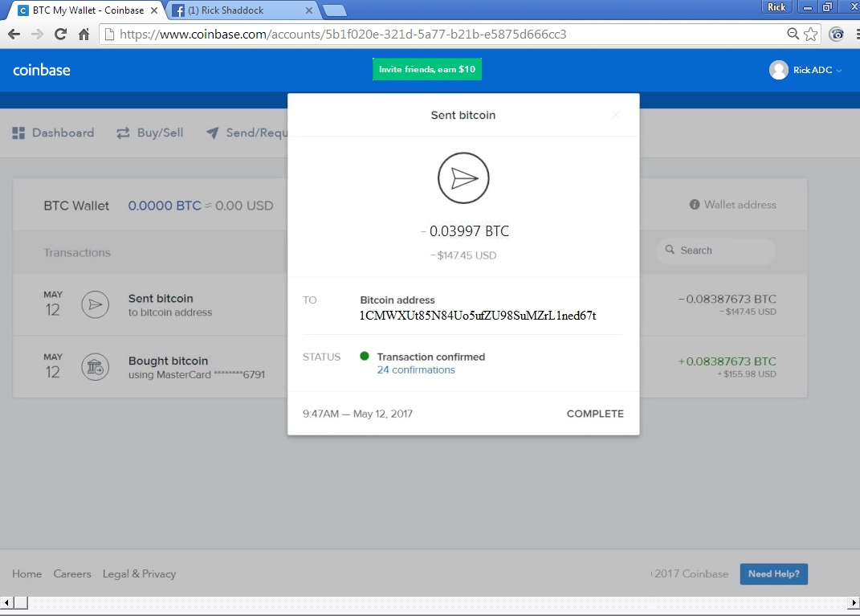Click the Sent bitcoin paper plane icon in the transaction list
The width and height of the screenshot is (860, 616).
coord(95,304)
